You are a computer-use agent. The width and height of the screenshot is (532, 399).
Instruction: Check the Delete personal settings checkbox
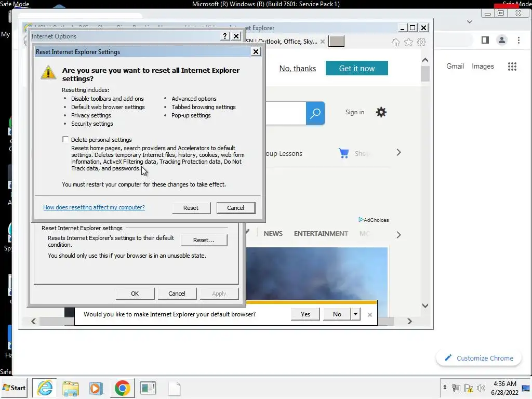coord(65,139)
